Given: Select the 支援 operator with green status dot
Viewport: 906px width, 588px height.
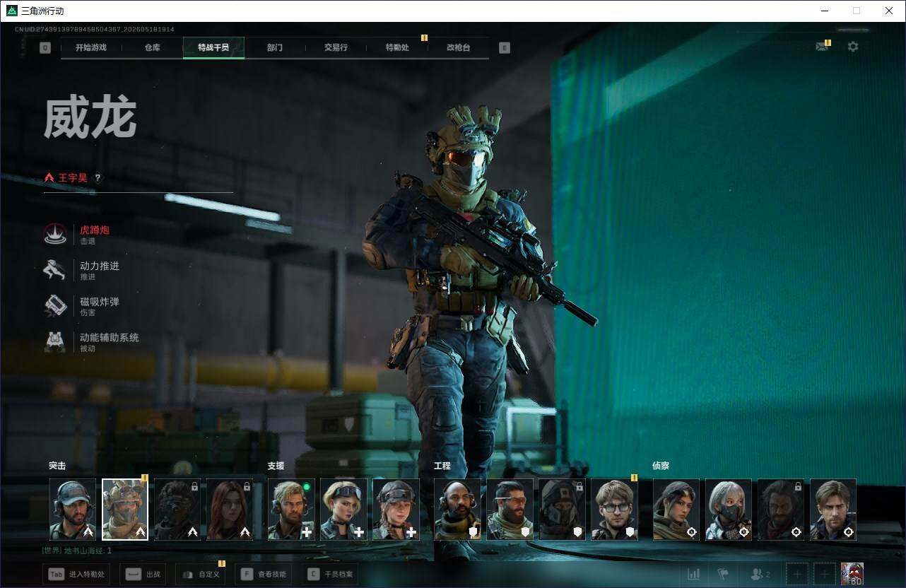Looking at the screenshot, I should click(291, 510).
